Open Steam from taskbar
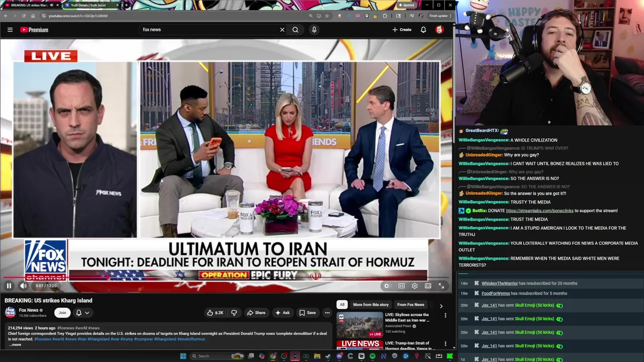This screenshot has height=362, width=644. click(328, 356)
